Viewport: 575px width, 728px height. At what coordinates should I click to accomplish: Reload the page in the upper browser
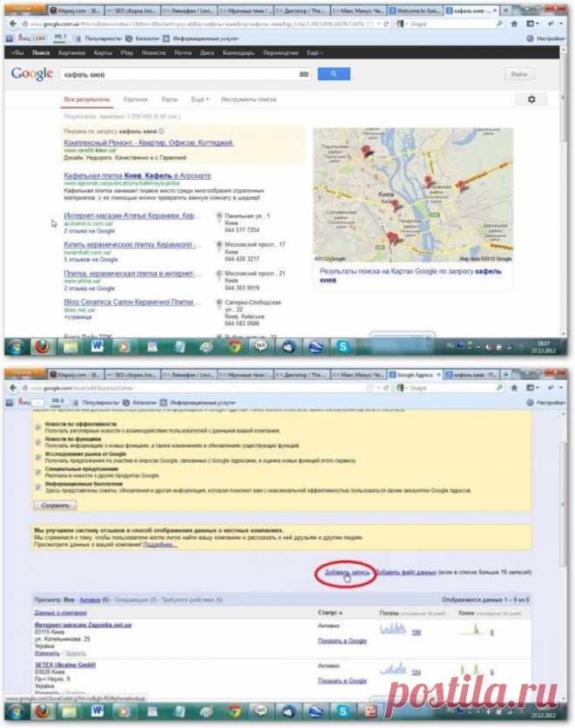386,24
